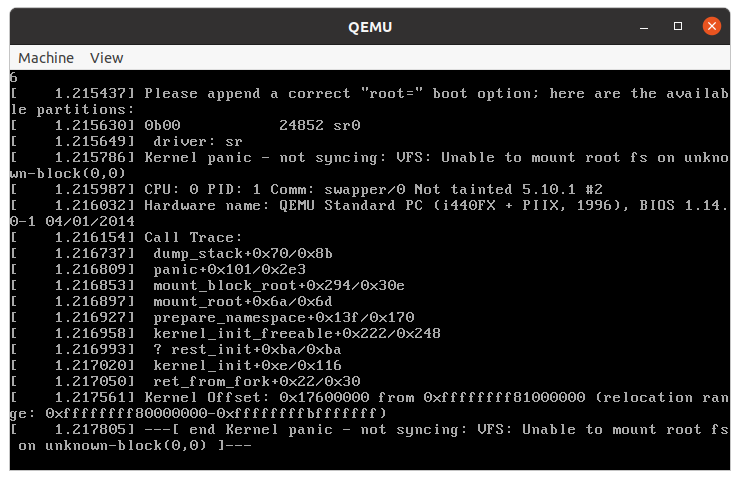The width and height of the screenshot is (740, 480).
Task: Click the kernel_init_freeable+0x222/0x248 entry
Action: [226, 334]
